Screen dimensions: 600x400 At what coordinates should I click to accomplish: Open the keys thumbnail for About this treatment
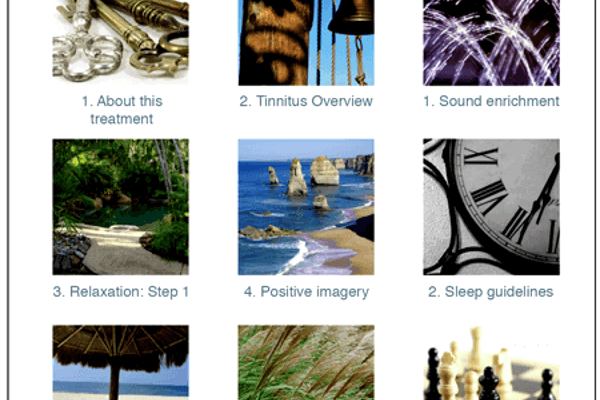121,42
